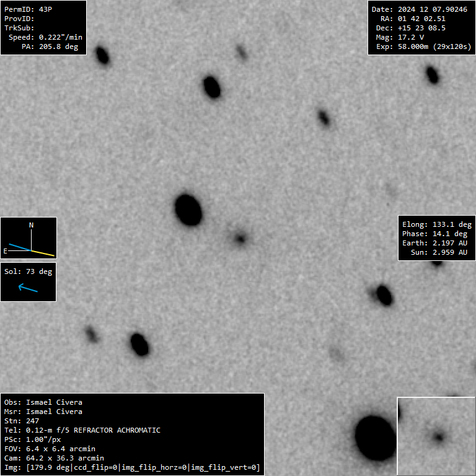Viewport: 476px width, 476px height.
Task: Click the very large star left of inset
Action: coord(376,438)
